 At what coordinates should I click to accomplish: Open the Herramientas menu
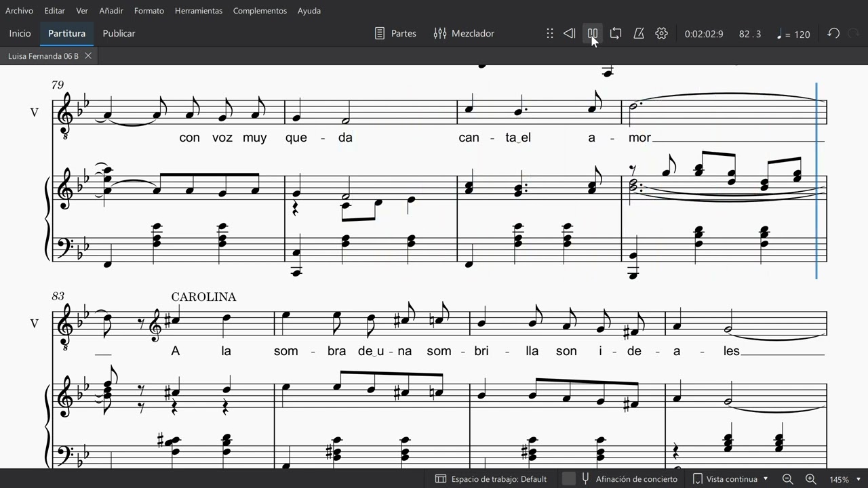click(x=199, y=11)
